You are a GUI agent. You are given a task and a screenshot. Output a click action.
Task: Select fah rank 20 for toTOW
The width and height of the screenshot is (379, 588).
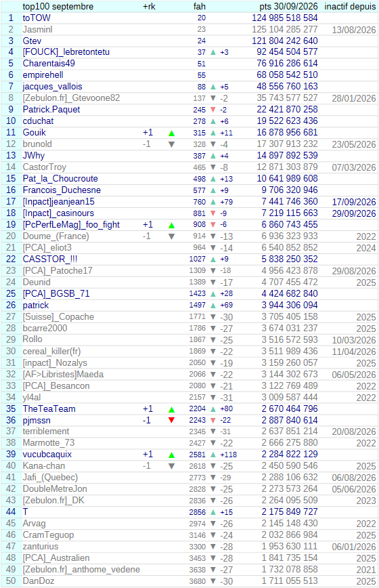[202, 18]
